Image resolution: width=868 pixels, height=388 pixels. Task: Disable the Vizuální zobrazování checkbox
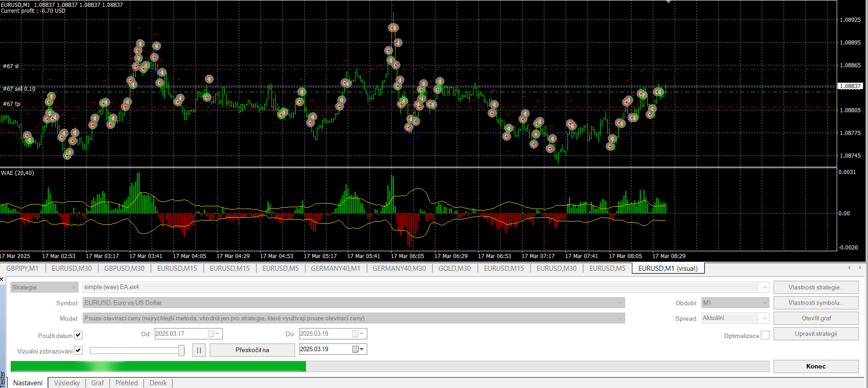pyautogui.click(x=78, y=351)
